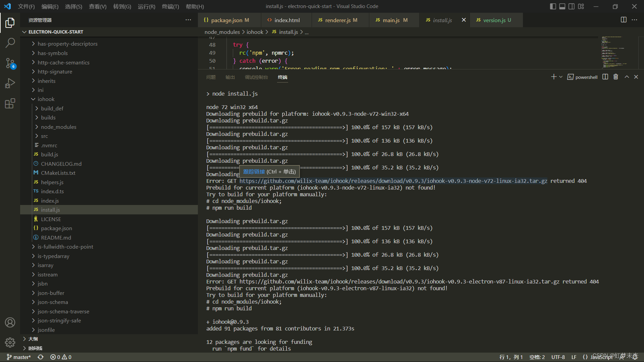Switch to renderer.js tab
This screenshot has width=644, height=362.
(340, 20)
